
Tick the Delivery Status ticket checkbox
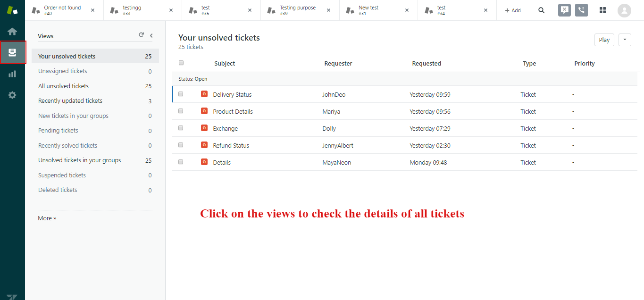[x=181, y=94]
